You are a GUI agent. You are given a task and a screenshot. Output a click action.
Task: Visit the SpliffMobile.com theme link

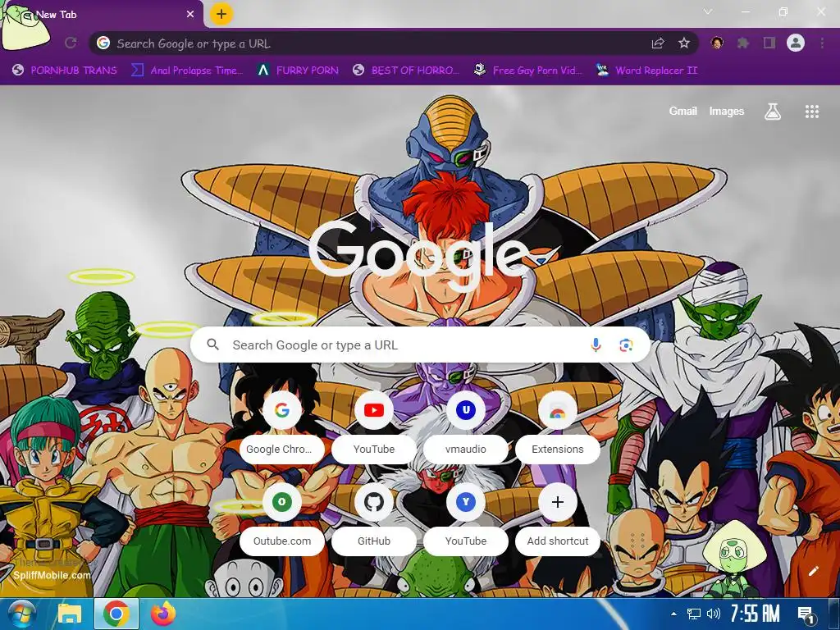pos(52,575)
